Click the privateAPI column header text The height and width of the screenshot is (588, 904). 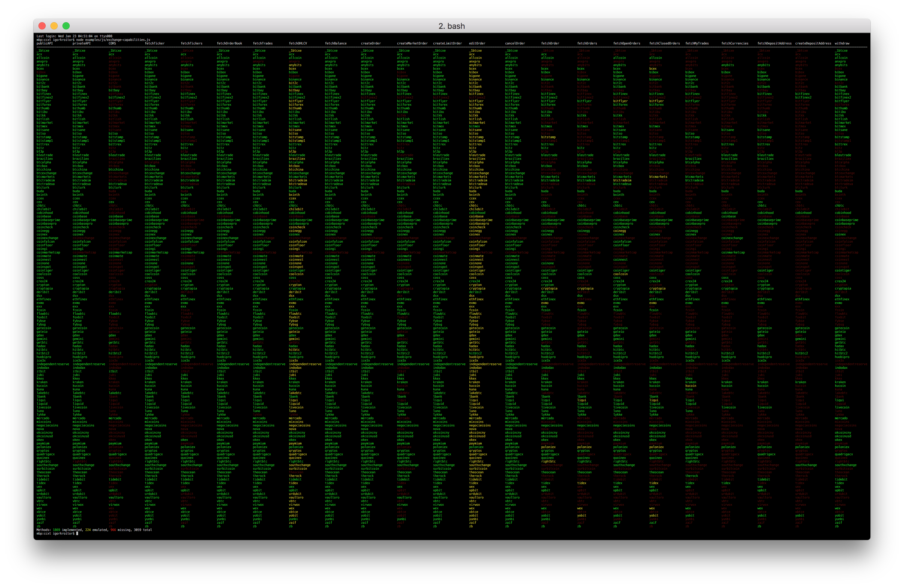pos(81,43)
